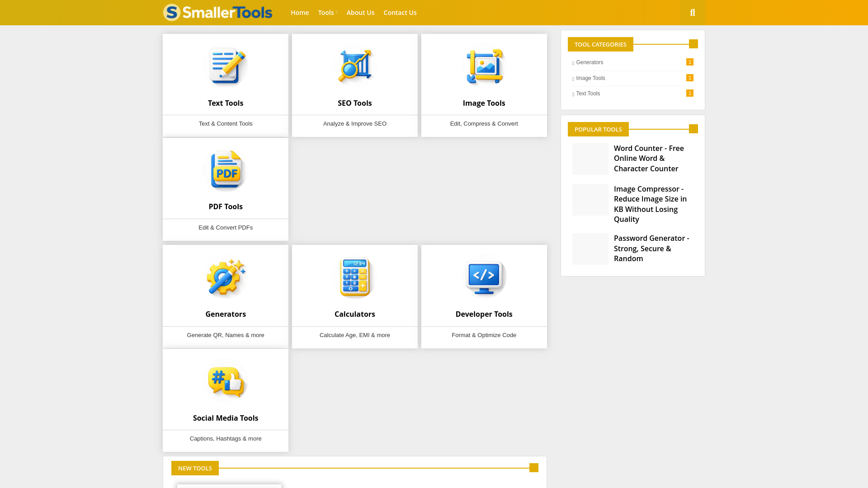Open the SEO Tools chart icon
Screen dimensions: 868x488
coord(355,66)
